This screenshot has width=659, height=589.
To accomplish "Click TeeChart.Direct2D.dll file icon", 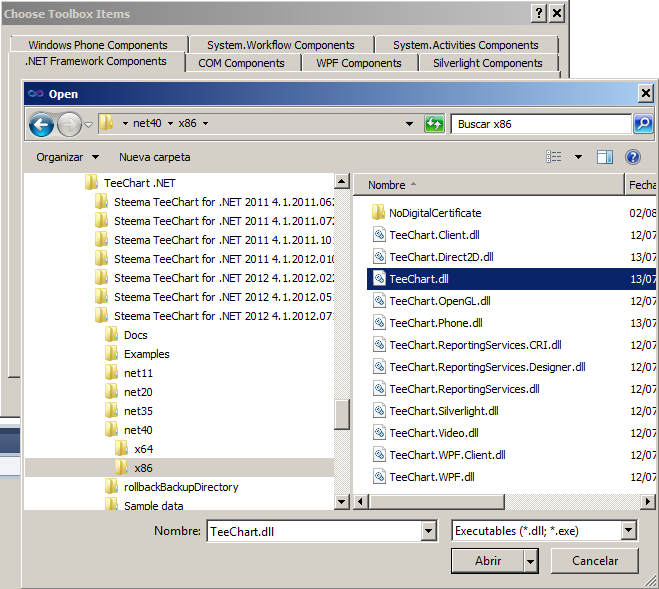I will pos(379,256).
